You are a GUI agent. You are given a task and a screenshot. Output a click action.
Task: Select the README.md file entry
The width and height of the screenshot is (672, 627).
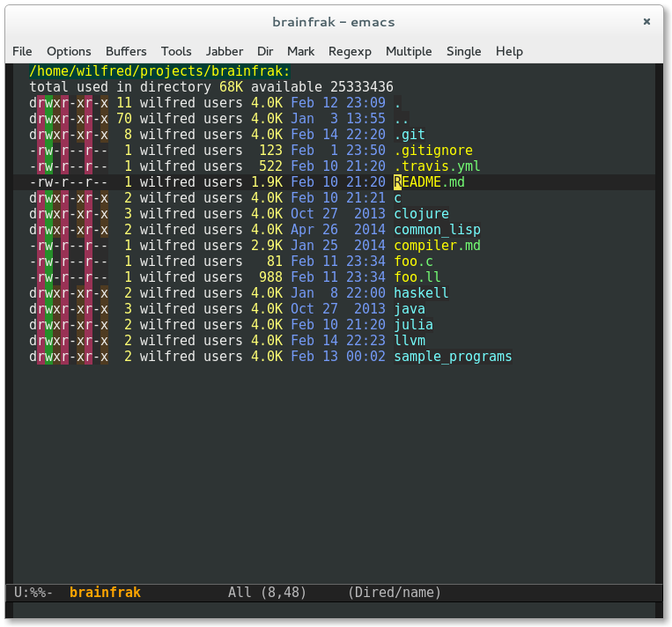coord(429,182)
